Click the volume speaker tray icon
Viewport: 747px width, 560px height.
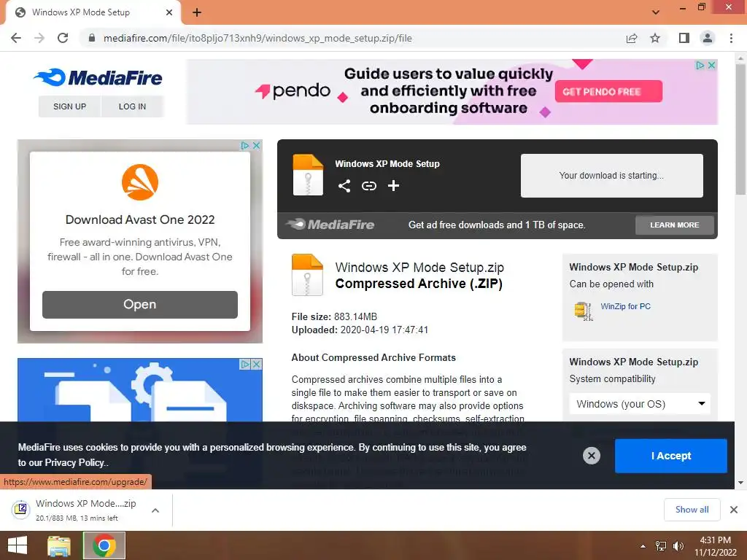678,546
